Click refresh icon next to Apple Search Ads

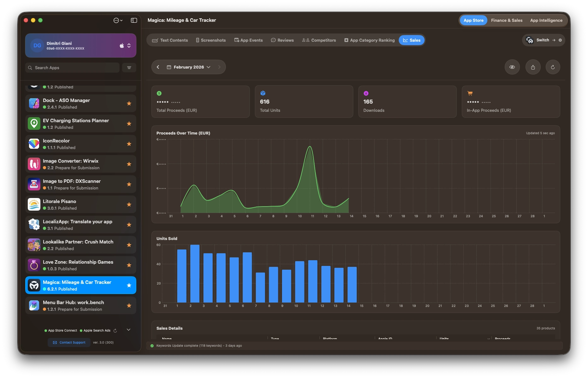pyautogui.click(x=115, y=331)
